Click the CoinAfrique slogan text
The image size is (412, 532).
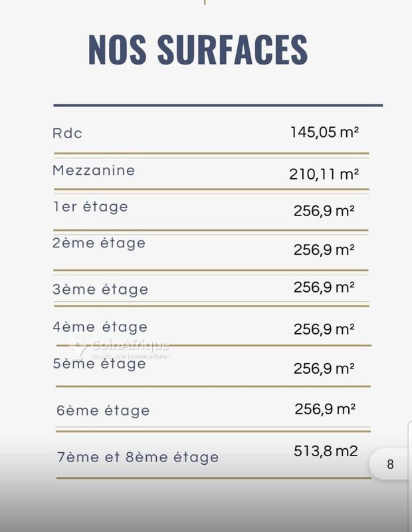point(130,356)
